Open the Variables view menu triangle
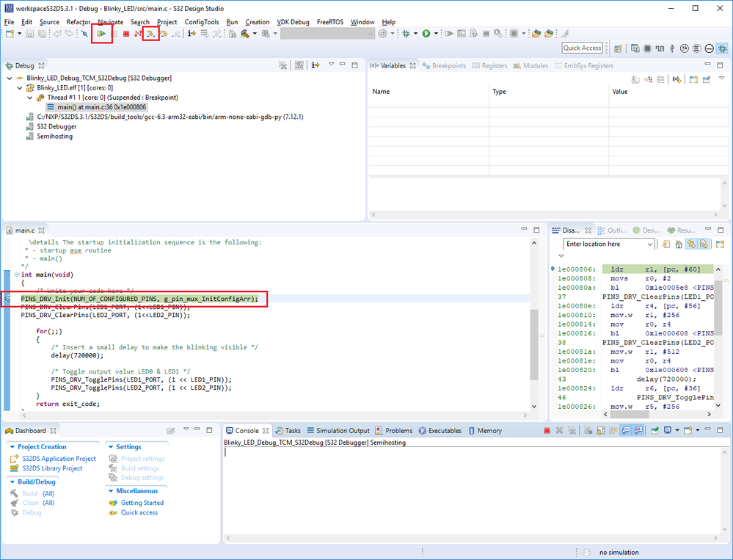This screenshot has height=560, width=733. click(721, 78)
